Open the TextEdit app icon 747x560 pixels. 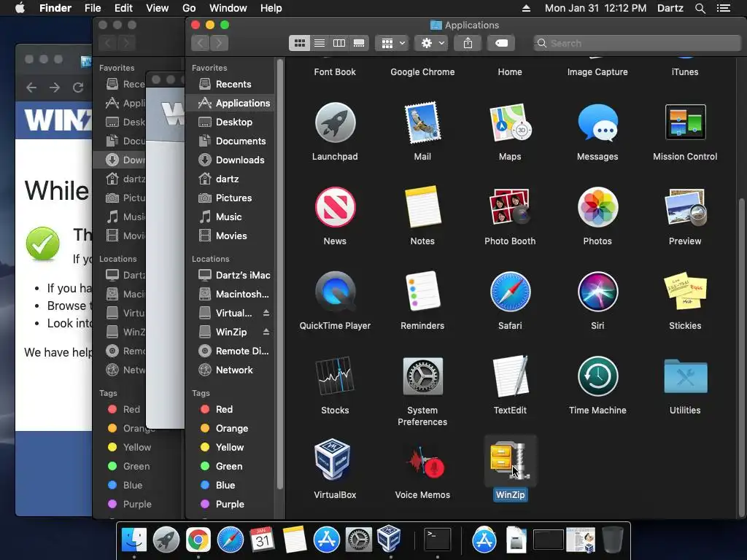click(x=510, y=376)
